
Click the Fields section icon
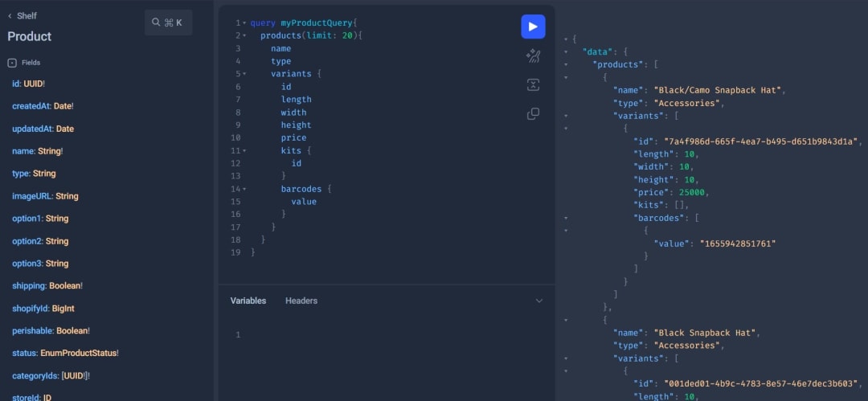[12, 63]
